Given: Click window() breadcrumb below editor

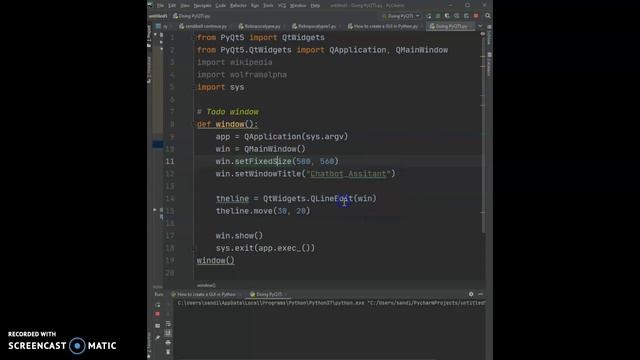Looking at the screenshot, I should (206, 285).
